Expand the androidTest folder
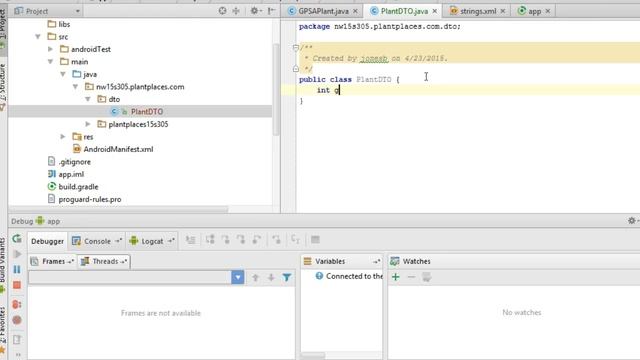This screenshot has width=640, height=360. point(51,49)
